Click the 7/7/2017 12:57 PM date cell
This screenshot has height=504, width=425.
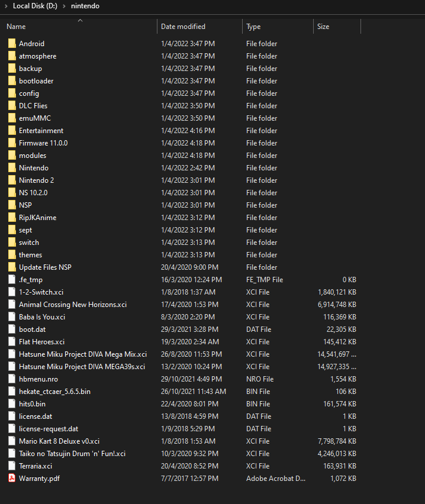coord(190,479)
